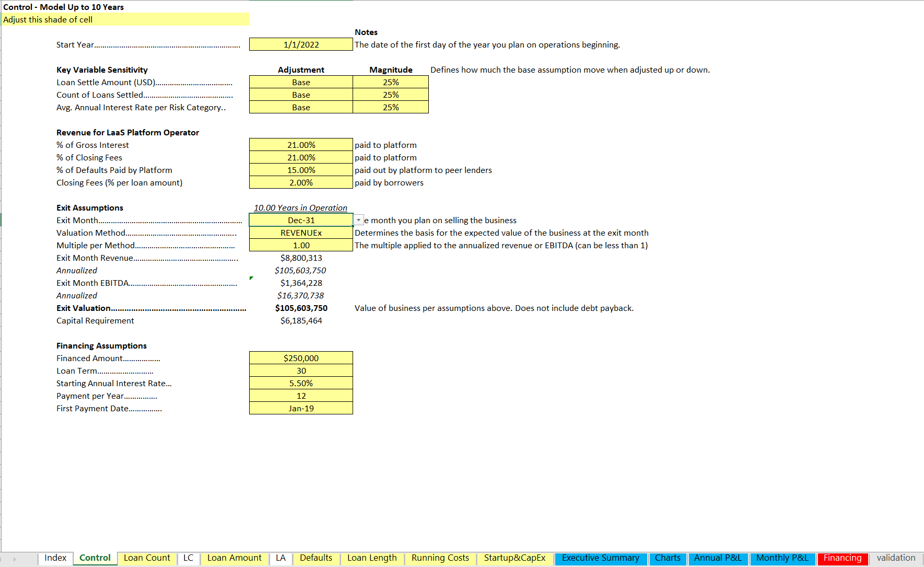Select Payment per Year cell value 12
The image size is (924, 567).
click(301, 396)
